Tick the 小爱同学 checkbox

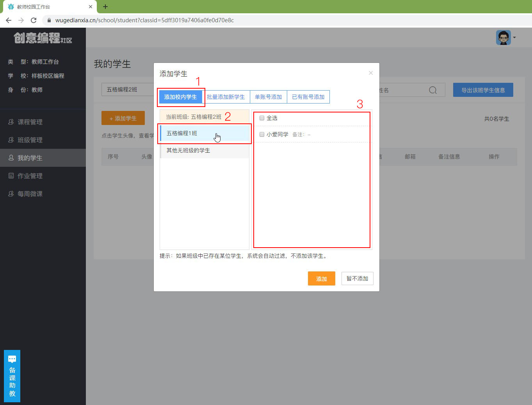coord(262,134)
